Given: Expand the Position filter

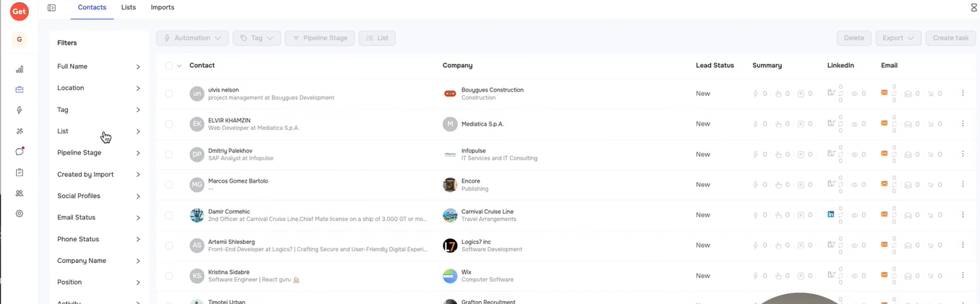Looking at the screenshot, I should tap(99, 282).
